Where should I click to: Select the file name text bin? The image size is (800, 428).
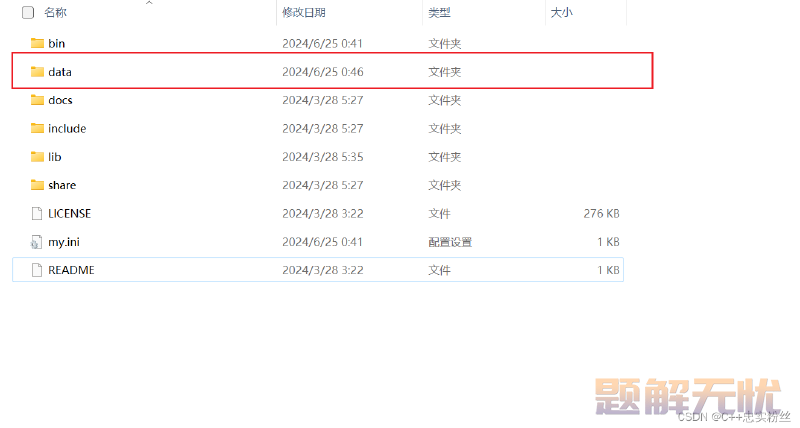pos(57,43)
